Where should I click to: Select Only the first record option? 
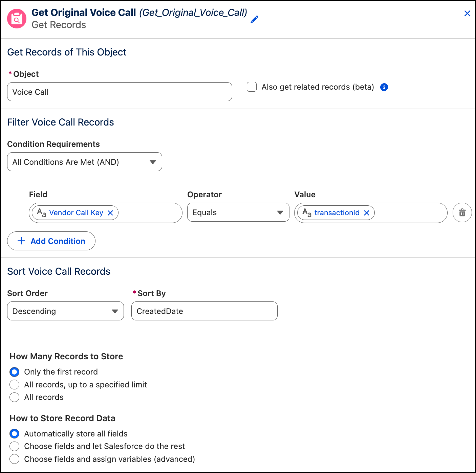click(x=15, y=372)
